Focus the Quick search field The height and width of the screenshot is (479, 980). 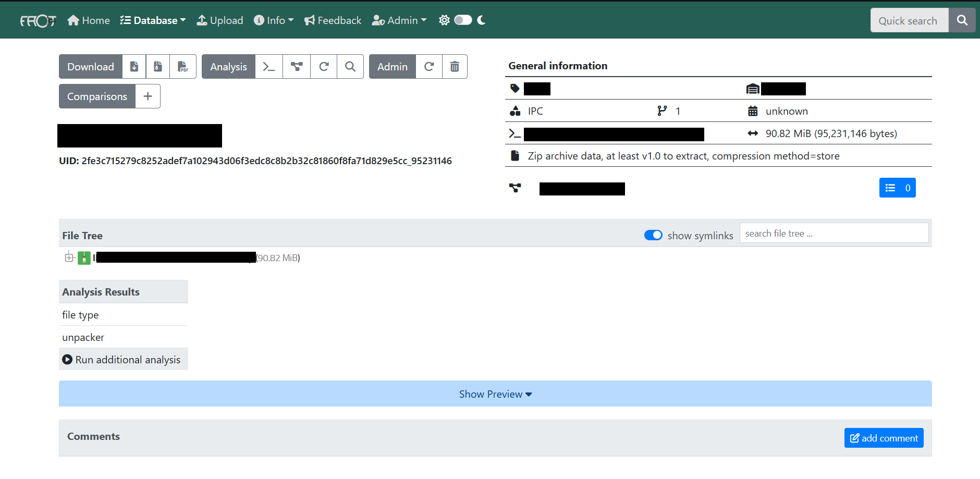(x=909, y=20)
